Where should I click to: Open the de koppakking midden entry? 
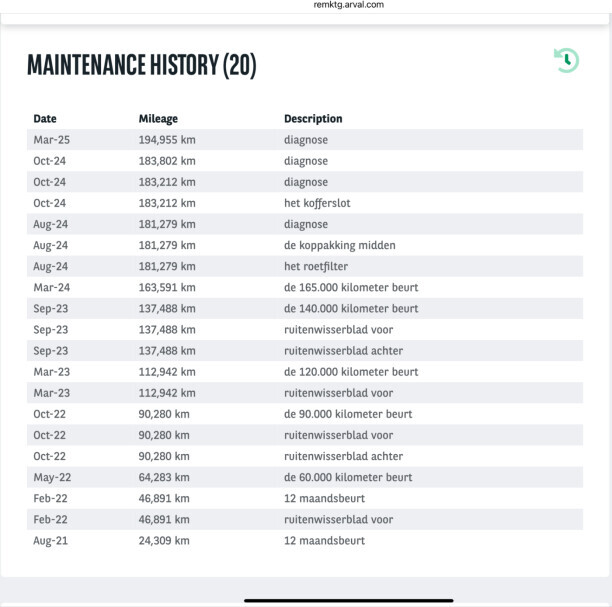(339, 245)
